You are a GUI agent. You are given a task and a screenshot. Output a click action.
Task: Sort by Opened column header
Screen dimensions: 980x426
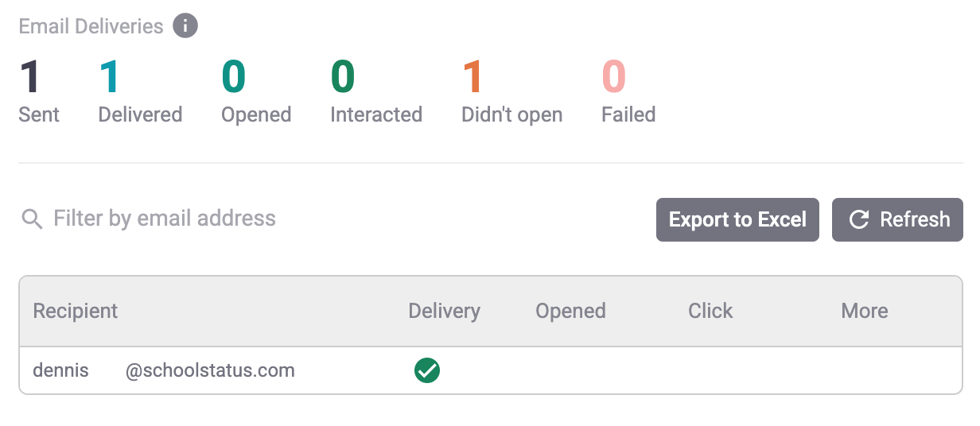570,311
